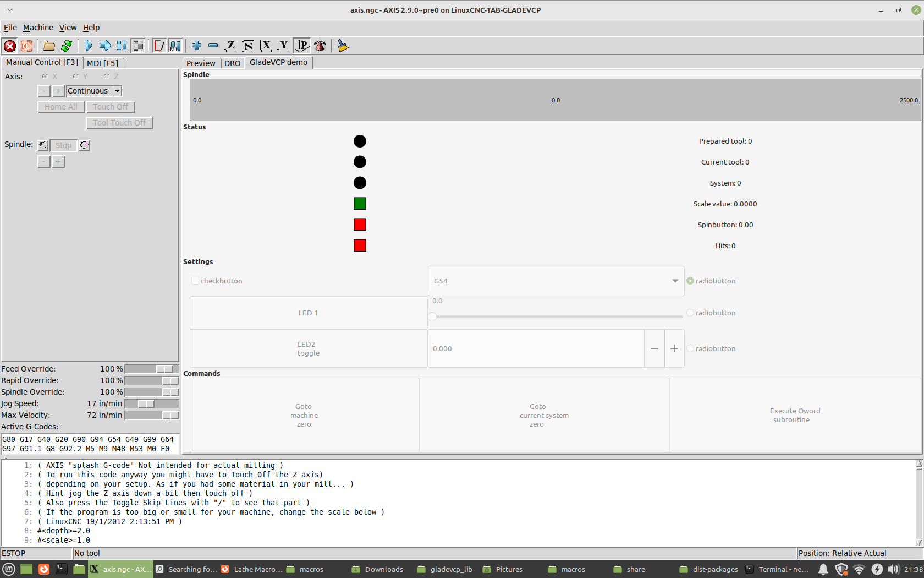Clear live plot with broom icon
This screenshot has width=924, height=578.
tap(343, 46)
